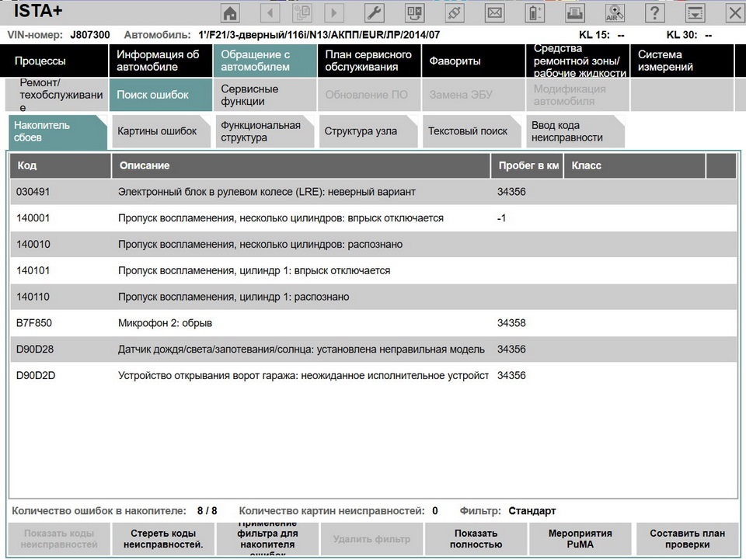Select fault code row D90D28
This screenshot has width=746, height=560.
(374, 350)
